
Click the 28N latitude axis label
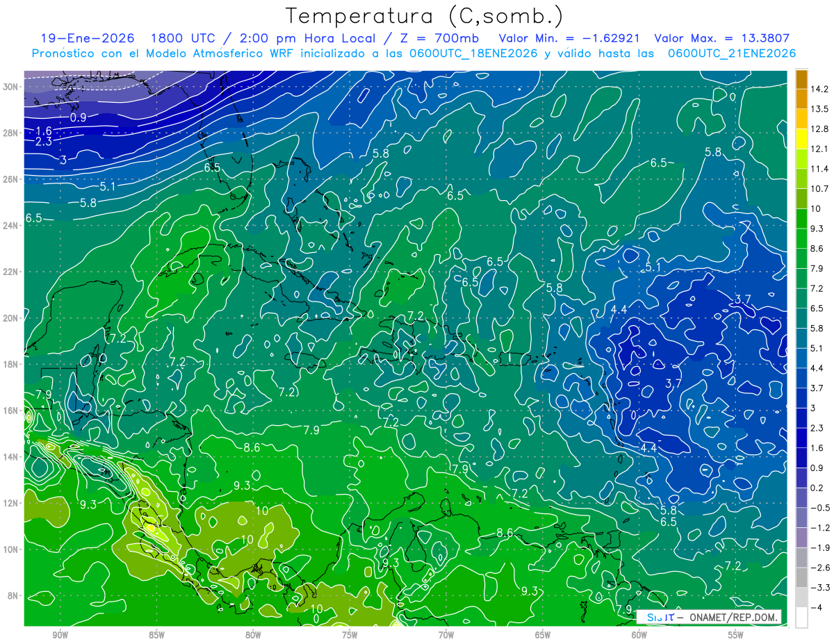(11, 133)
